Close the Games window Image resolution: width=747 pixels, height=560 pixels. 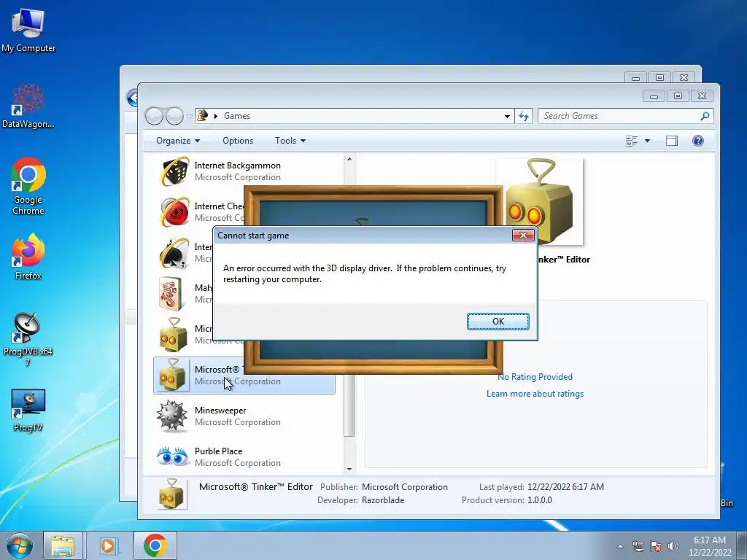pos(702,96)
